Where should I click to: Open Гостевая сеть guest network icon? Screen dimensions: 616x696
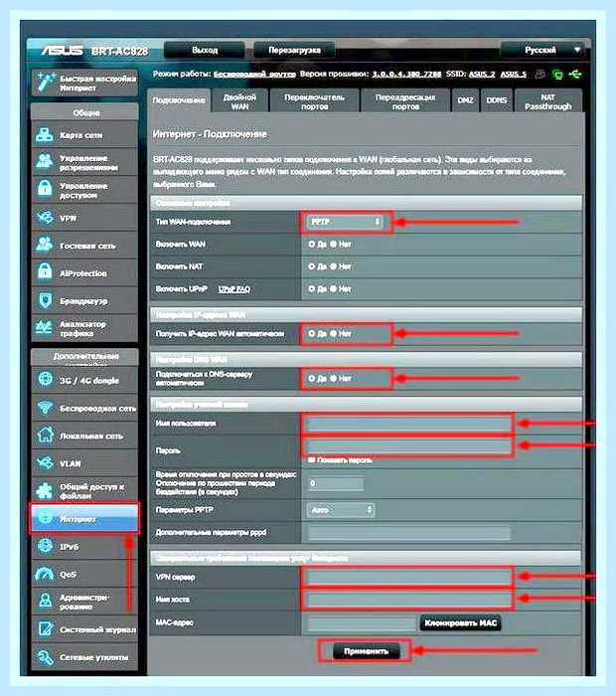[x=45, y=245]
